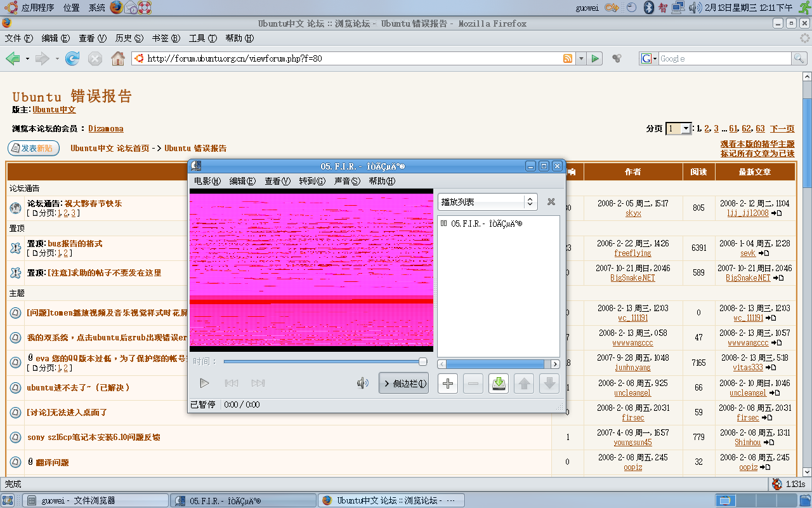Move playlist item up
This screenshot has height=508, width=812.
[x=523, y=384]
